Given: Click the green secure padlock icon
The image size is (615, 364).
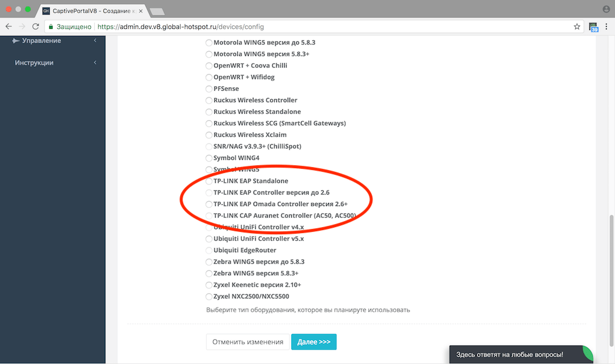Looking at the screenshot, I should [x=50, y=26].
